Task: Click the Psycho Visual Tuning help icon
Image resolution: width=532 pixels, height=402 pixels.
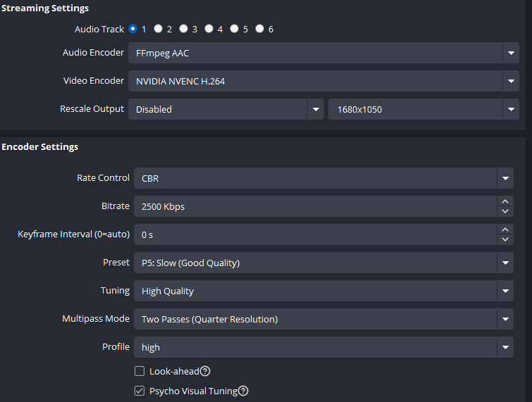Action: click(x=243, y=391)
